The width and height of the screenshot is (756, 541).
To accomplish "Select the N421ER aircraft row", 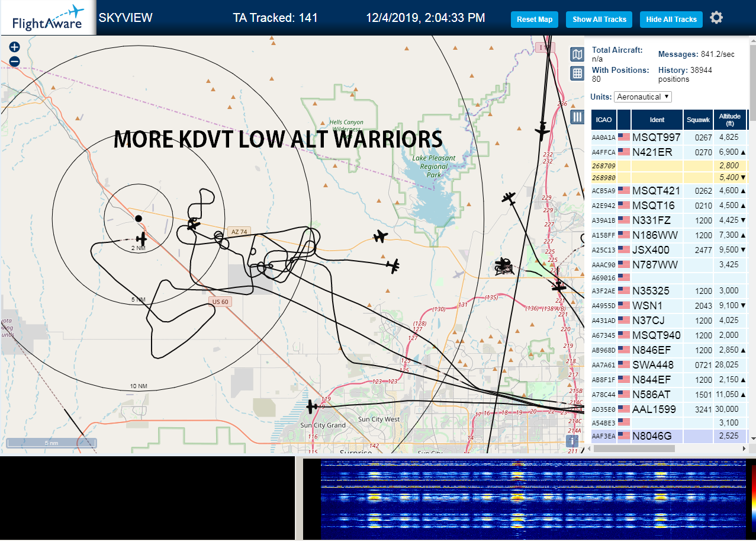I will [670, 152].
